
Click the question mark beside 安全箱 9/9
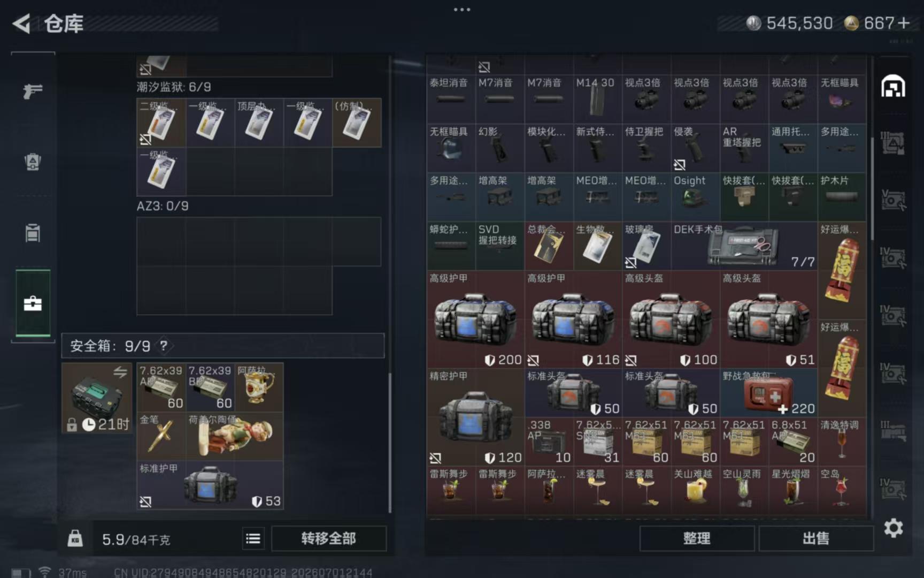[164, 346]
